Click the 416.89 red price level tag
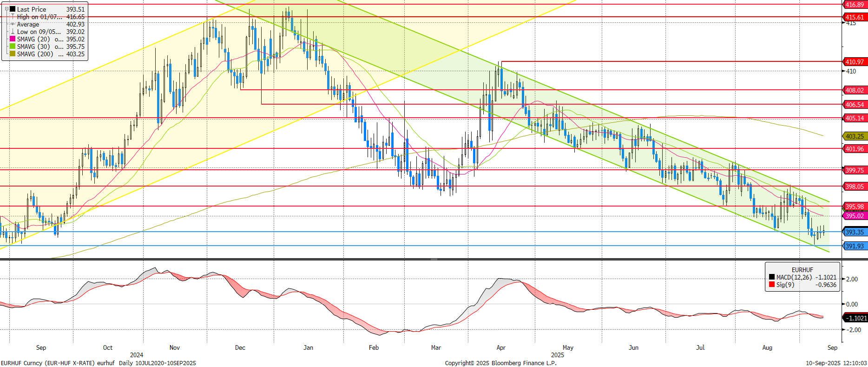 (855, 5)
